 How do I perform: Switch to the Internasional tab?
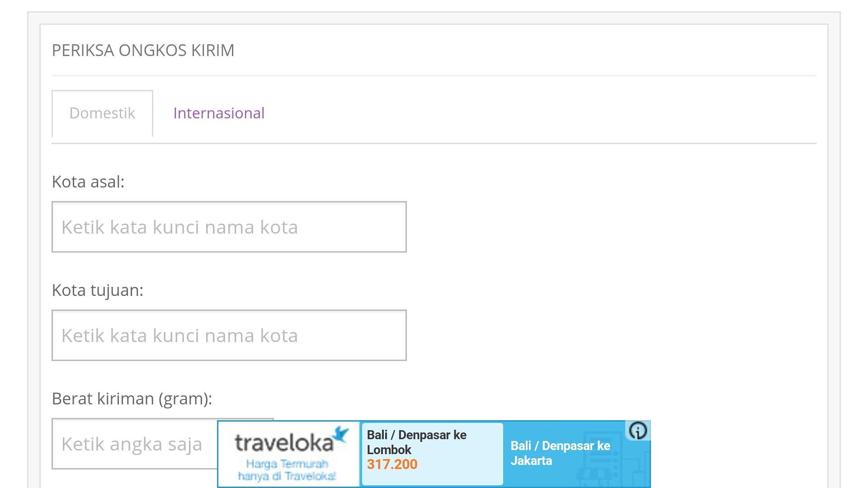click(219, 113)
